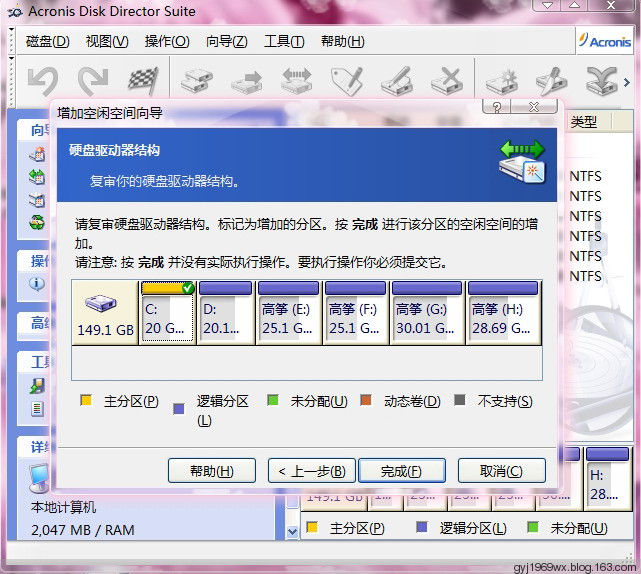Click the Format partition pencil icon
This screenshot has height=574, width=641.
pyautogui.click(x=396, y=81)
